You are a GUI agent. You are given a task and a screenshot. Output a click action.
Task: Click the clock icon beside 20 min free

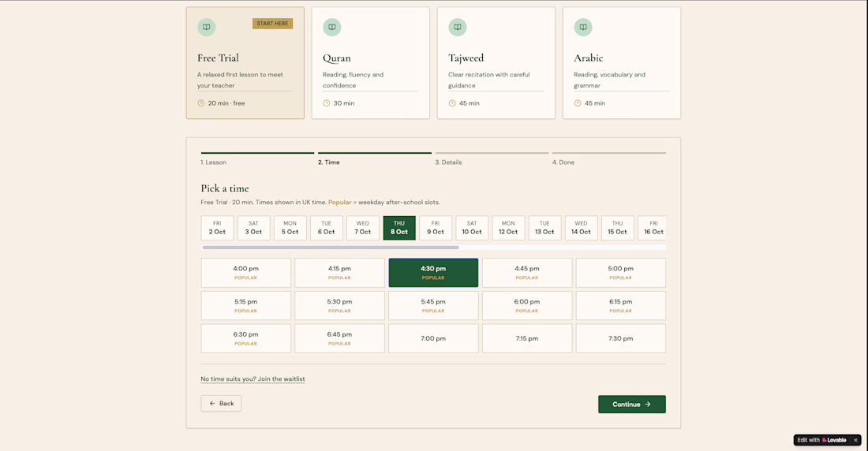pos(201,103)
